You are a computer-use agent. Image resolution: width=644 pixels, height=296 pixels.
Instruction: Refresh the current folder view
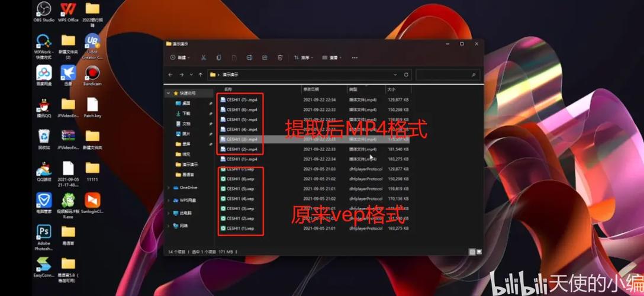coord(406,75)
